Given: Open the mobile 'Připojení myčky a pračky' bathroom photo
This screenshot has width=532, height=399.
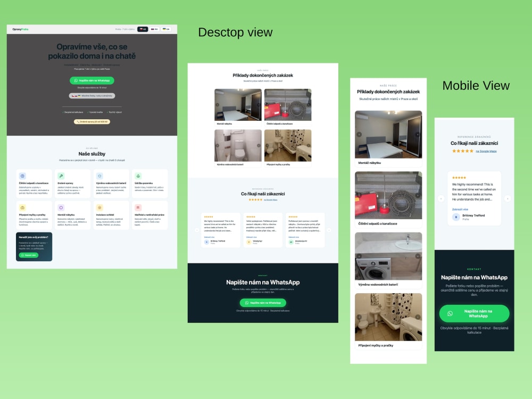Looking at the screenshot, I should click(388, 317).
